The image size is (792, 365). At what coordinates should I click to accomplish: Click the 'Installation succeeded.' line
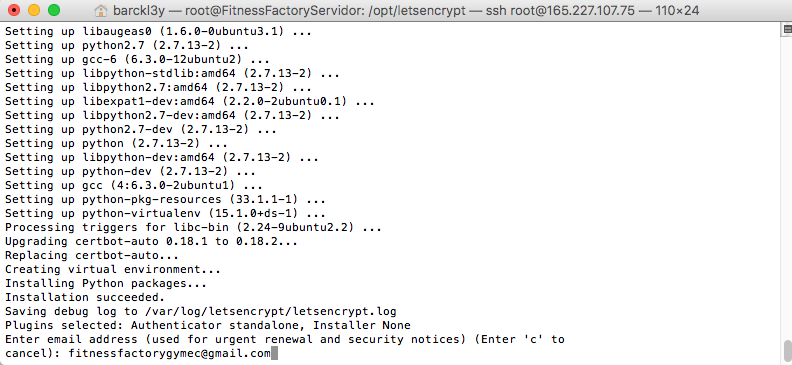[85, 297]
